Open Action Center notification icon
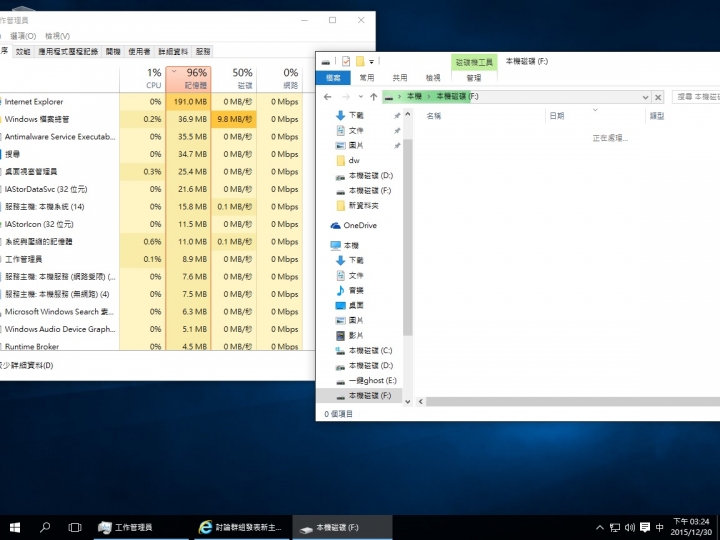This screenshot has height=540, width=720. 645,527
